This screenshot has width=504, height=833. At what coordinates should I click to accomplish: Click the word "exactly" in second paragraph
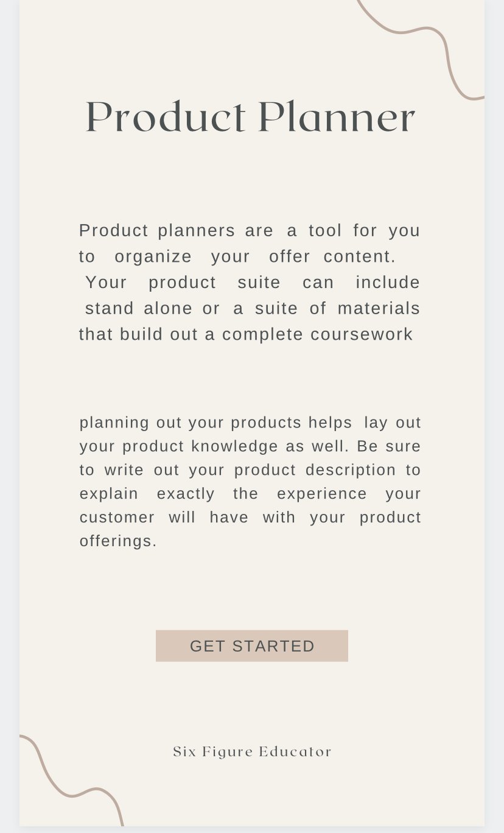[185, 494]
